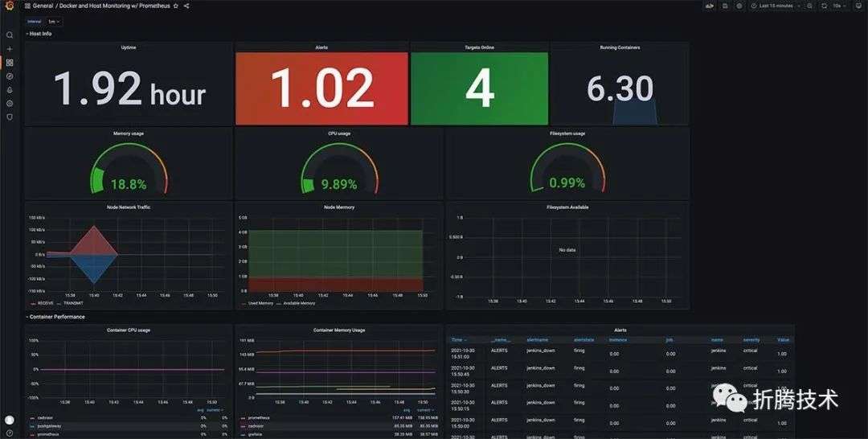Open the Help question mark sidebar icon
Image resolution: width=868 pixels, height=439 pixels.
10,433
